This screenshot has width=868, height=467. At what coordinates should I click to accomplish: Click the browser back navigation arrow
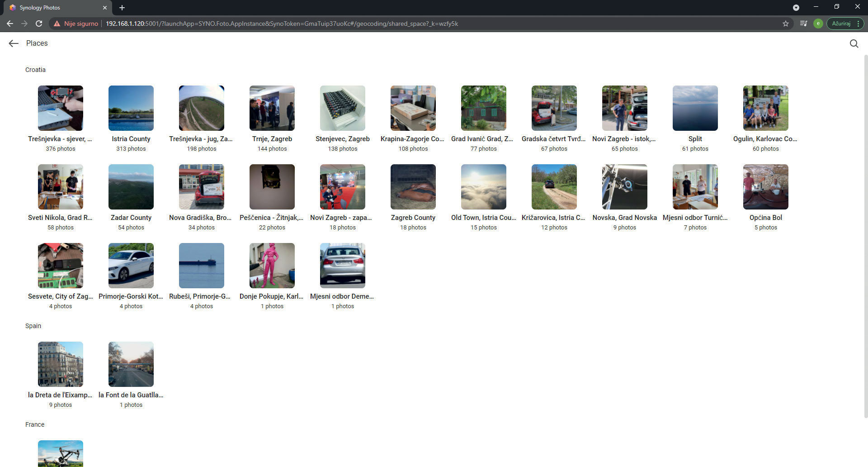tap(10, 24)
